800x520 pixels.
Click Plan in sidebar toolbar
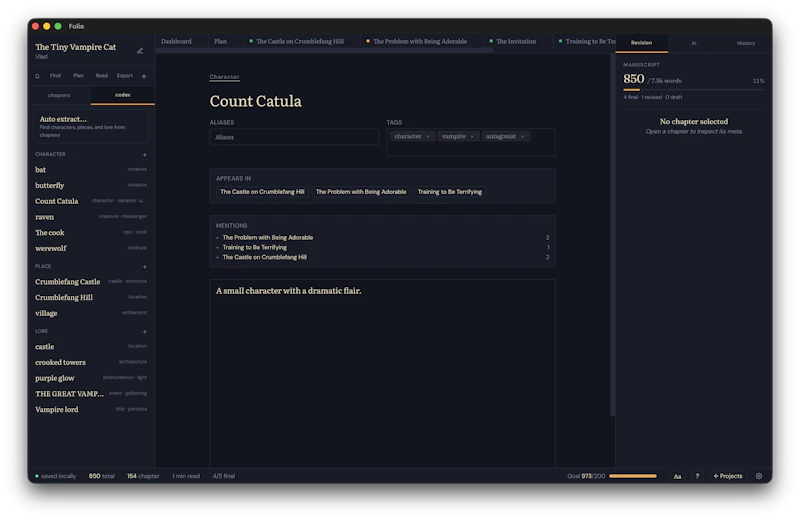78,76
